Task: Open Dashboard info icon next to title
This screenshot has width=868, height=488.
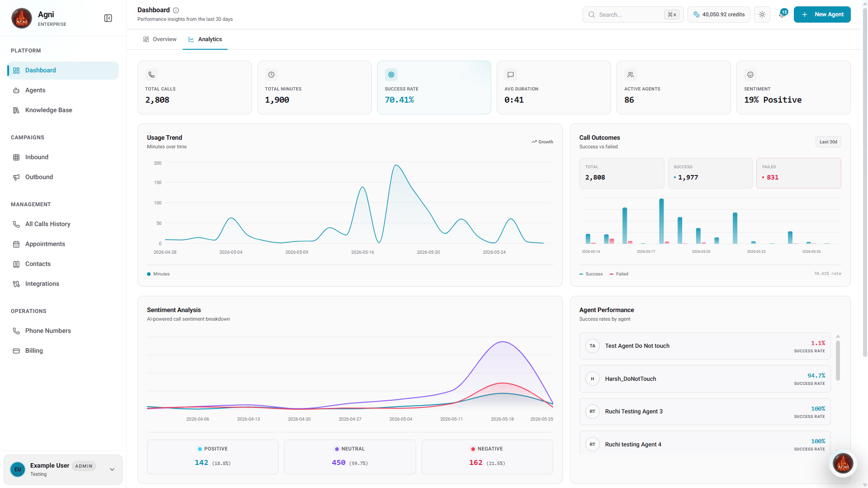Action: [176, 10]
